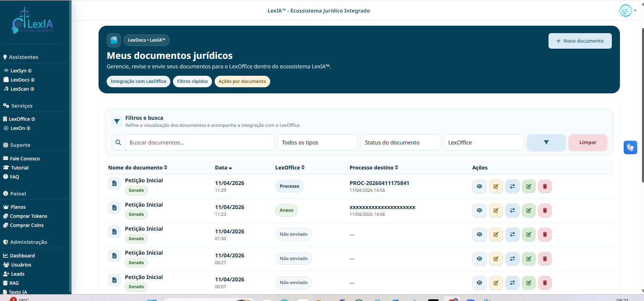Viewport: 644px width, 301px height.
Task: Open the Tutorial sidebar link
Action: click(16, 168)
